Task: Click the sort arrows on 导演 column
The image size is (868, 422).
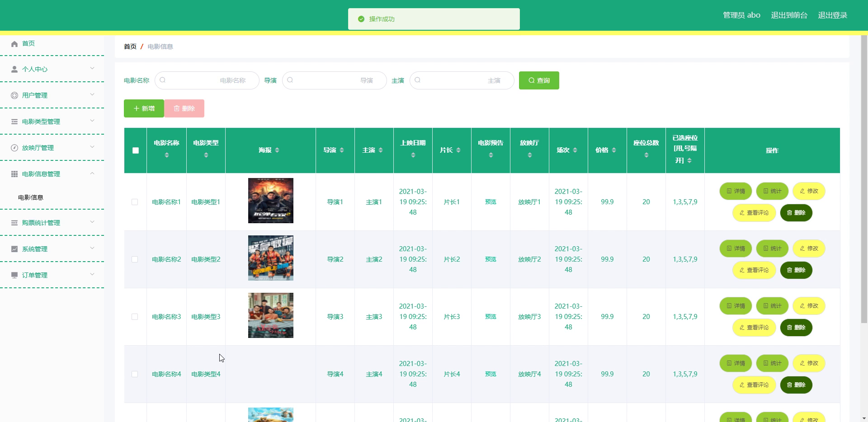Action: tap(342, 150)
